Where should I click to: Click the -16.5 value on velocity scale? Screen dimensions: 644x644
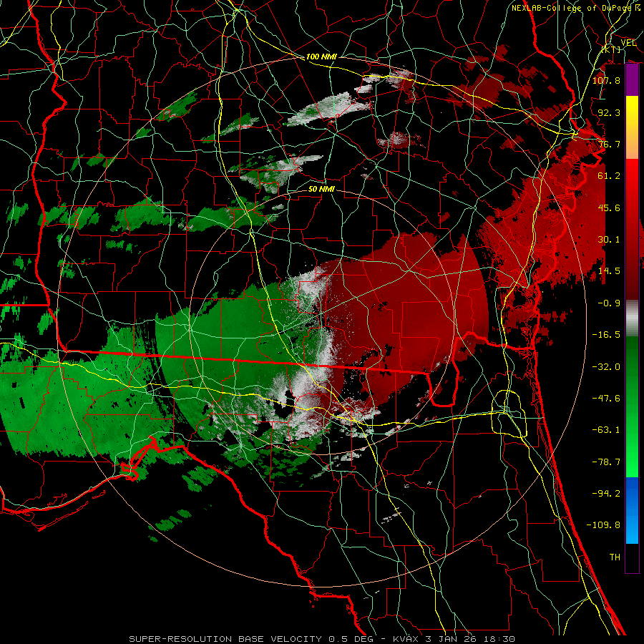606,335
